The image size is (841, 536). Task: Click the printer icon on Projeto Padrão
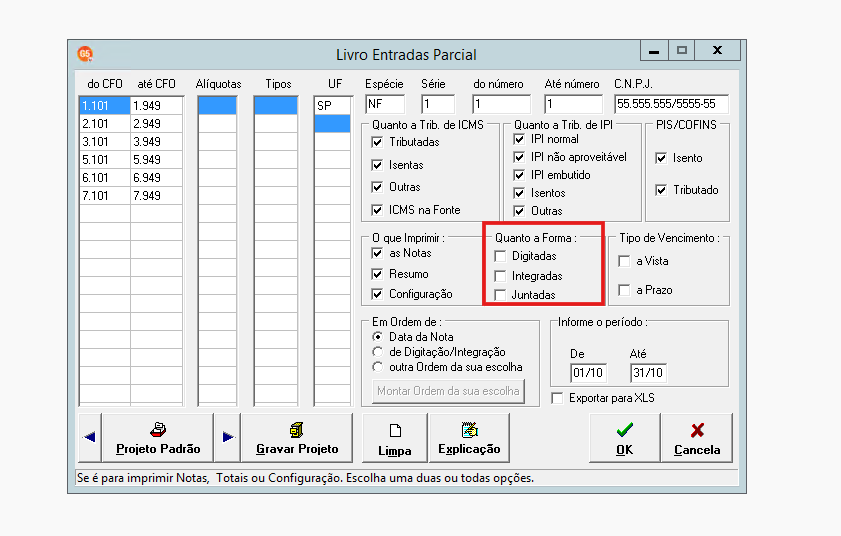[x=158, y=430]
